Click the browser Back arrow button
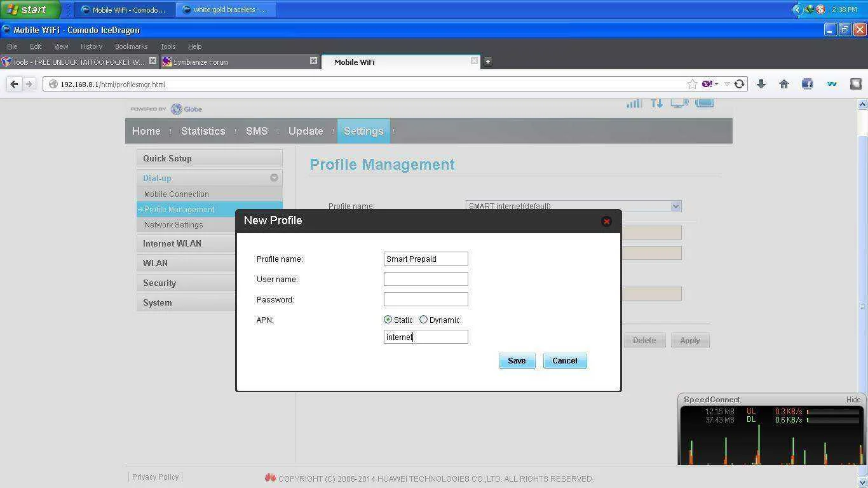Screen dimensions: 868x488 pos(14,84)
